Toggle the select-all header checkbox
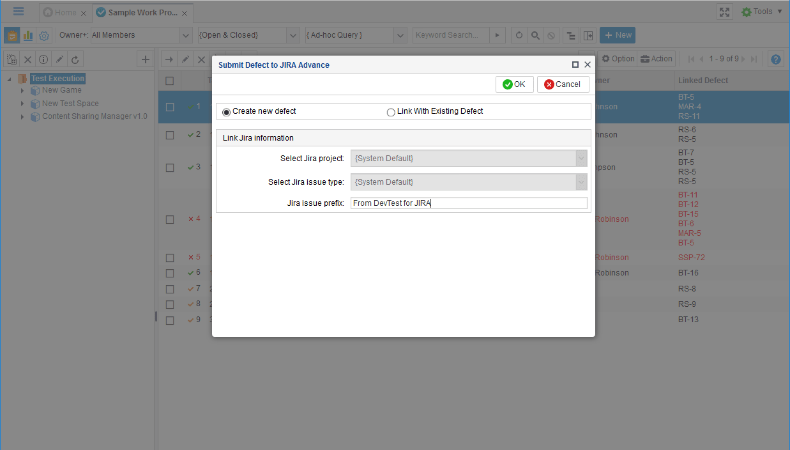This screenshot has height=450, width=790. 170,81
